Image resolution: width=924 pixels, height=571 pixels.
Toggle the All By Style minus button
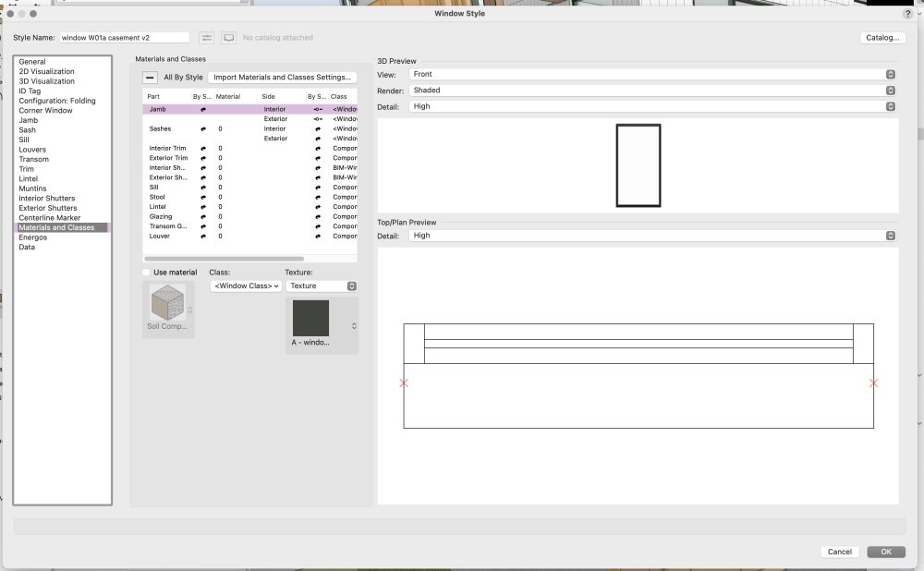coord(151,78)
